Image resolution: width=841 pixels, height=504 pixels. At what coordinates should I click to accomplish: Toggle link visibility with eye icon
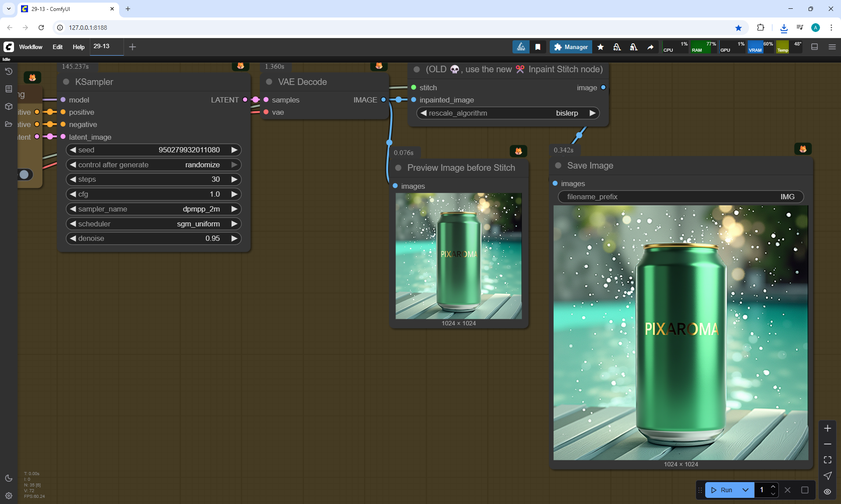tap(827, 492)
